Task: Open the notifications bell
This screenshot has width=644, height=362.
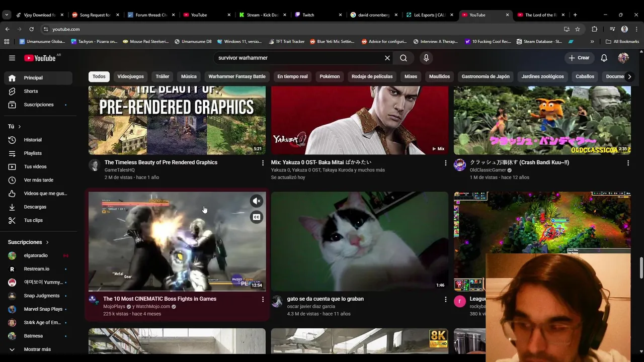Action: 604,58
